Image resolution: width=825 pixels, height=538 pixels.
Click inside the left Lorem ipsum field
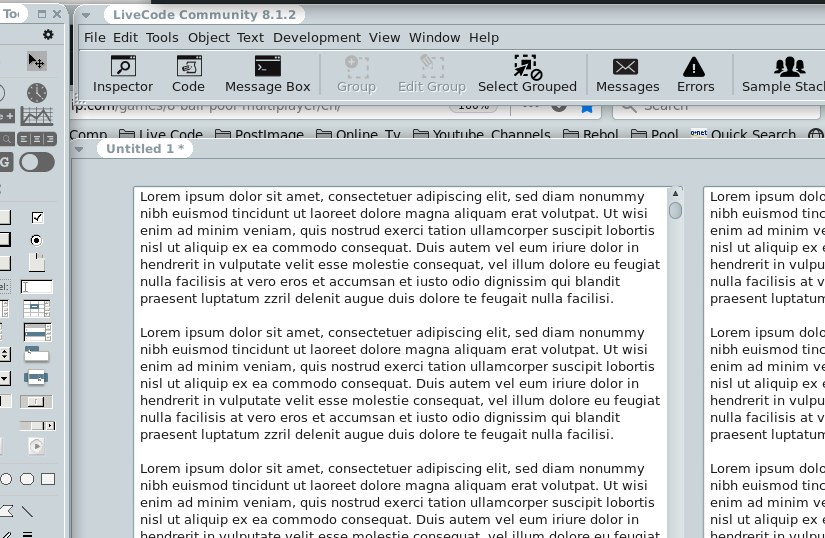pos(400,362)
